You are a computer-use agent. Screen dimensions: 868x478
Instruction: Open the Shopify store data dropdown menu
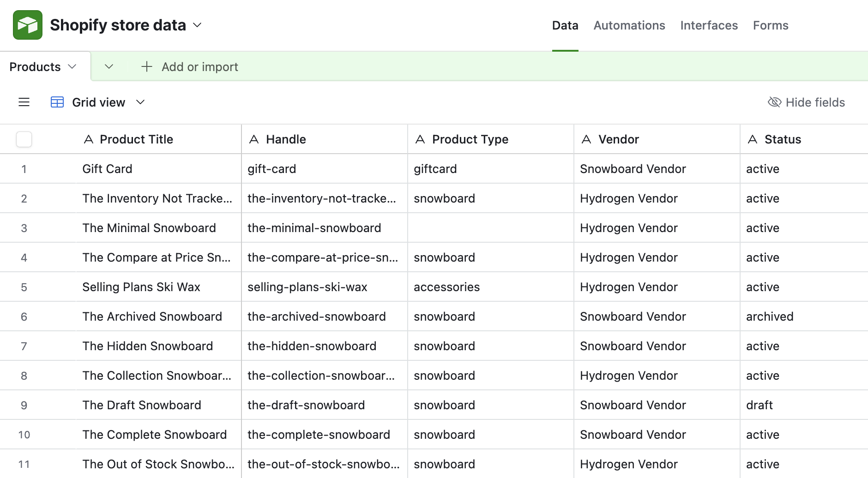(x=197, y=25)
